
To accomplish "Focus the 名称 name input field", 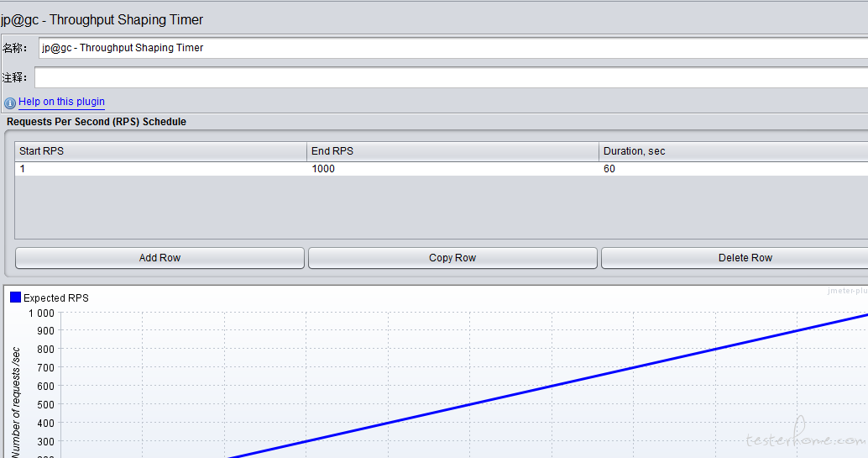I will [453, 48].
